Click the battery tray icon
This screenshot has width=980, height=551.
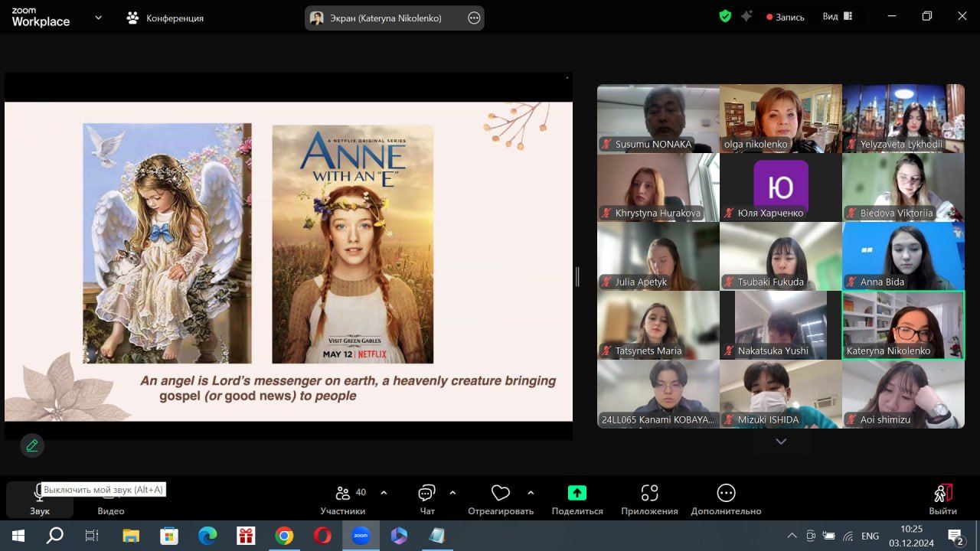829,536
